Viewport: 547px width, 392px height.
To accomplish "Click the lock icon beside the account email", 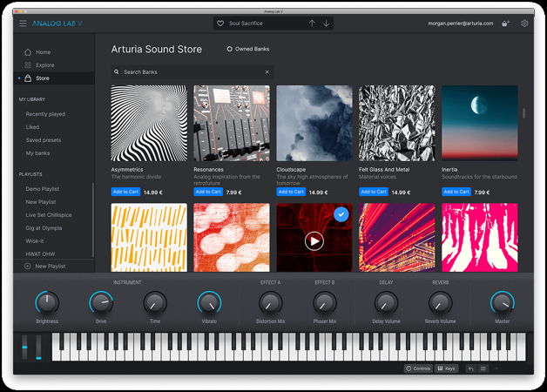I will [506, 24].
